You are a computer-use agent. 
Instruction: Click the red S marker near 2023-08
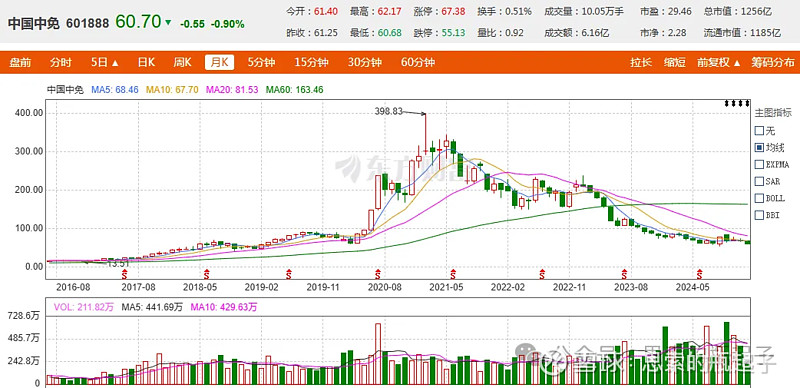coord(624,273)
